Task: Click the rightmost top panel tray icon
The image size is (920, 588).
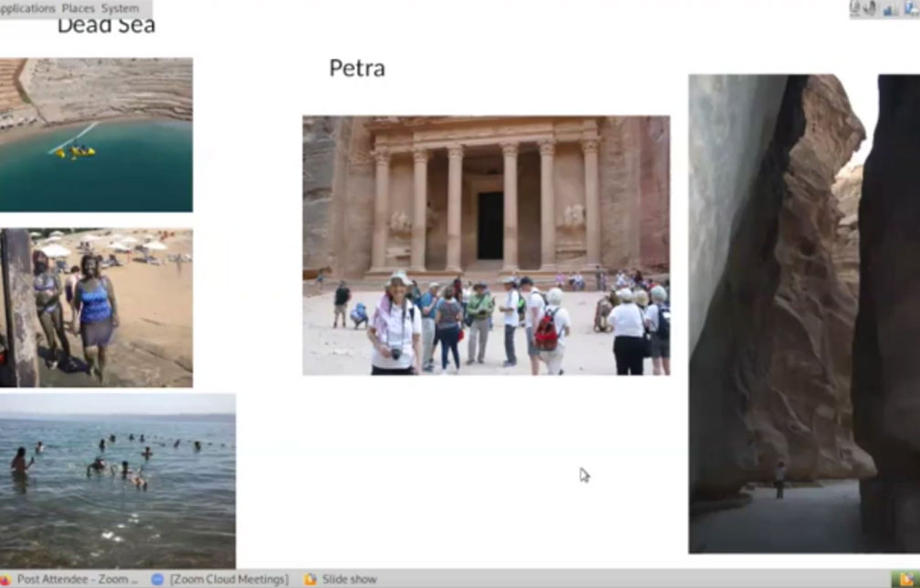Action: point(910,9)
